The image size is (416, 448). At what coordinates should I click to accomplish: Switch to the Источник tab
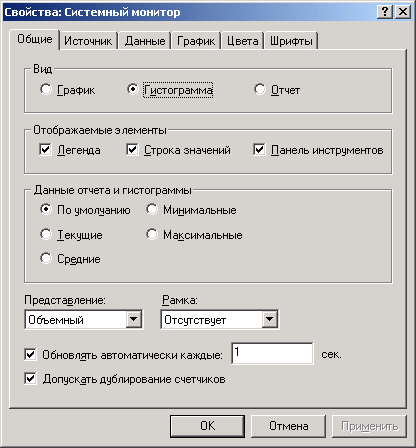point(88,41)
